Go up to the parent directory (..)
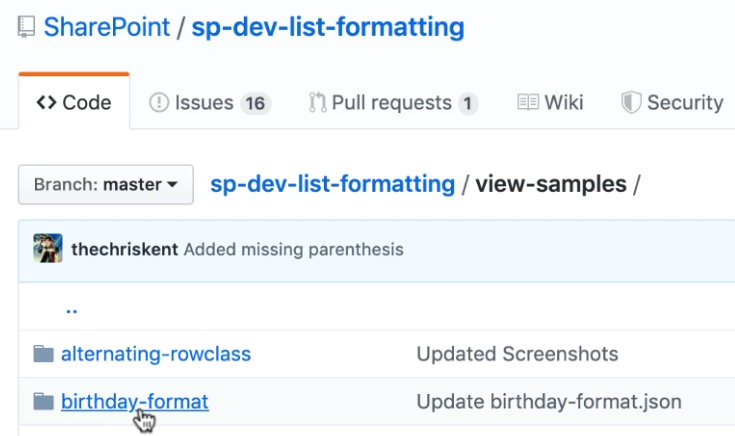 tap(72, 310)
